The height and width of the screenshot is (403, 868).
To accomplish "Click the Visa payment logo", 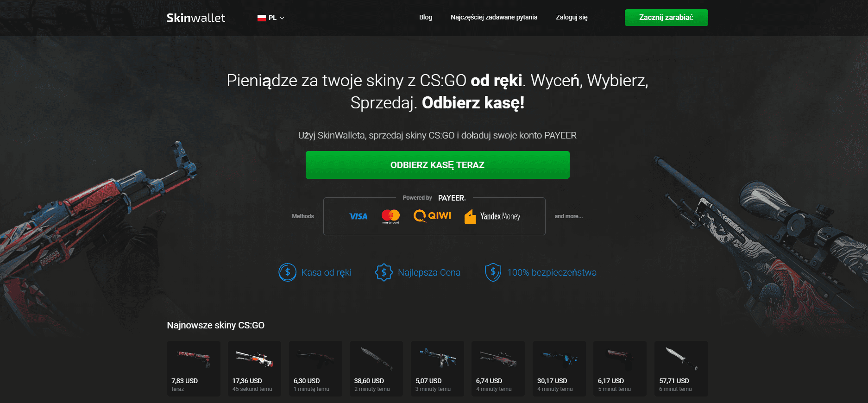I will [359, 216].
